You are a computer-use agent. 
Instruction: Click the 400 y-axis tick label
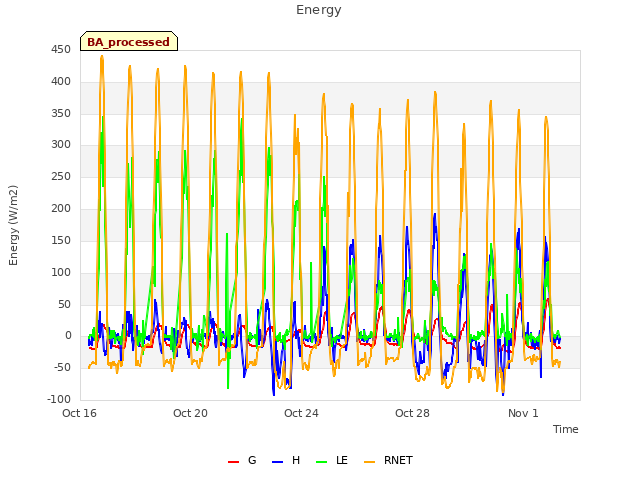click(61, 82)
